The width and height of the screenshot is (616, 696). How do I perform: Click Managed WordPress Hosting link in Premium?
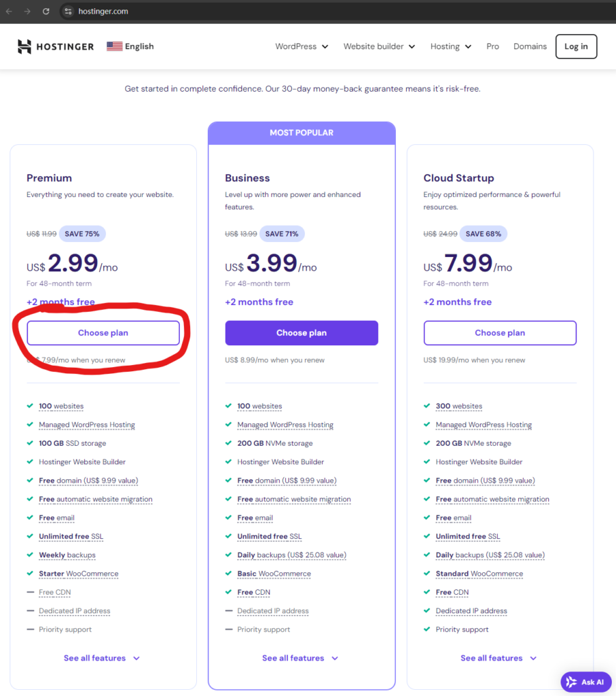point(87,425)
